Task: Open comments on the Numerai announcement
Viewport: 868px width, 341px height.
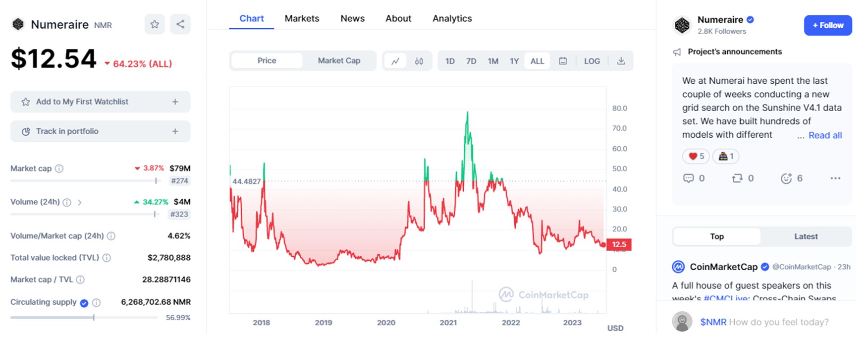Action: [689, 178]
